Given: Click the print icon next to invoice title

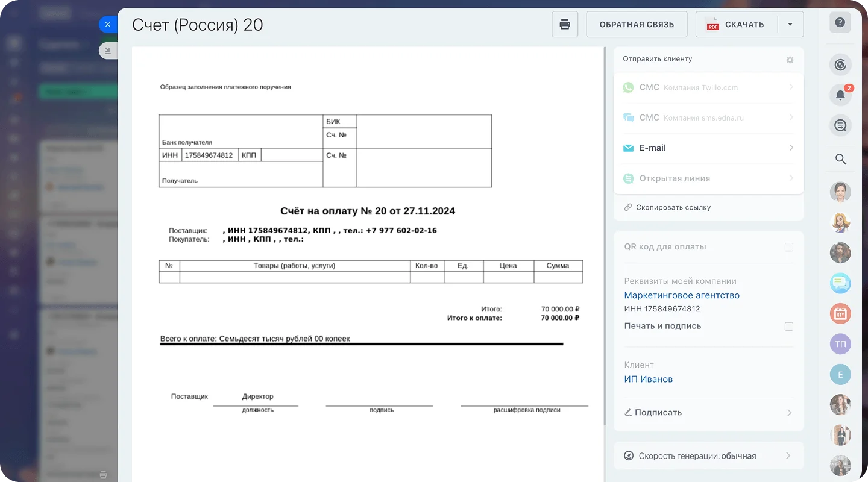Looking at the screenshot, I should 564,24.
